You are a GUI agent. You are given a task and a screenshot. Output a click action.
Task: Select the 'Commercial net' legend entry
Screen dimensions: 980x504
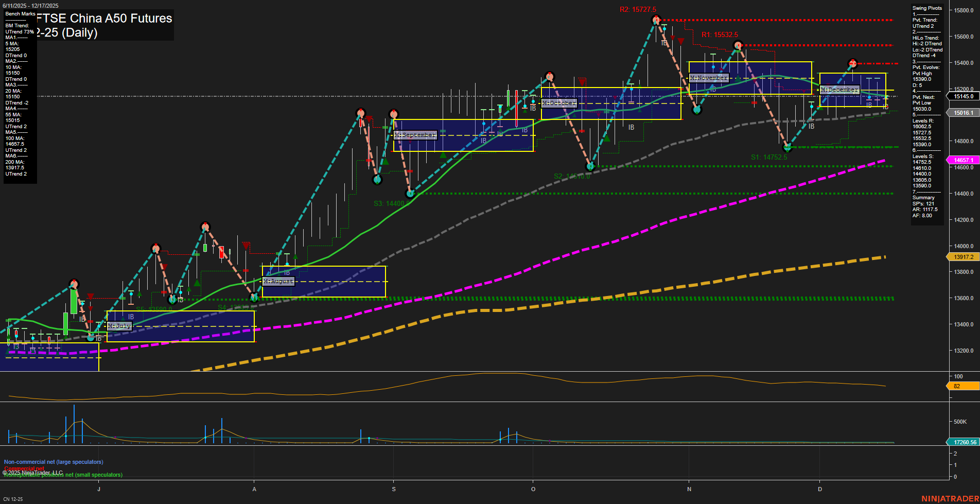(24, 468)
